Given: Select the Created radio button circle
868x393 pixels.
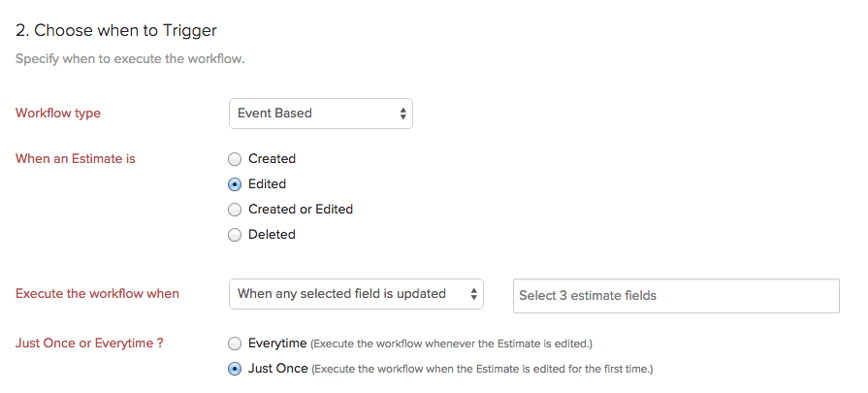Looking at the screenshot, I should coord(235,159).
